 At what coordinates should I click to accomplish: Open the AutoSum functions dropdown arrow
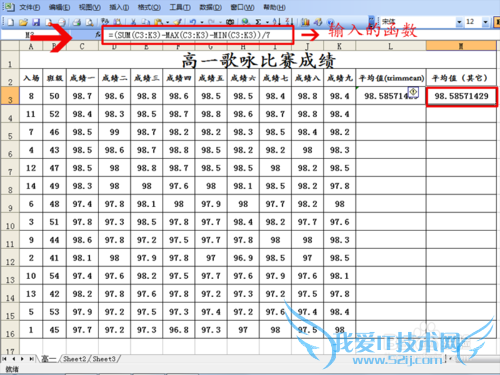(x=267, y=23)
